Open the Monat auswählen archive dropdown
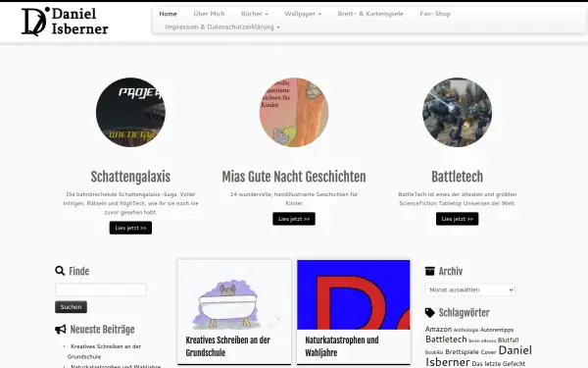Image resolution: width=588 pixels, height=368 pixels. (x=469, y=289)
